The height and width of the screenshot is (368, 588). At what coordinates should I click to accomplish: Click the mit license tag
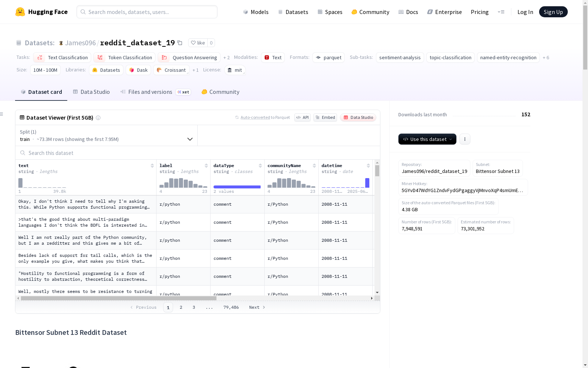[x=235, y=70]
